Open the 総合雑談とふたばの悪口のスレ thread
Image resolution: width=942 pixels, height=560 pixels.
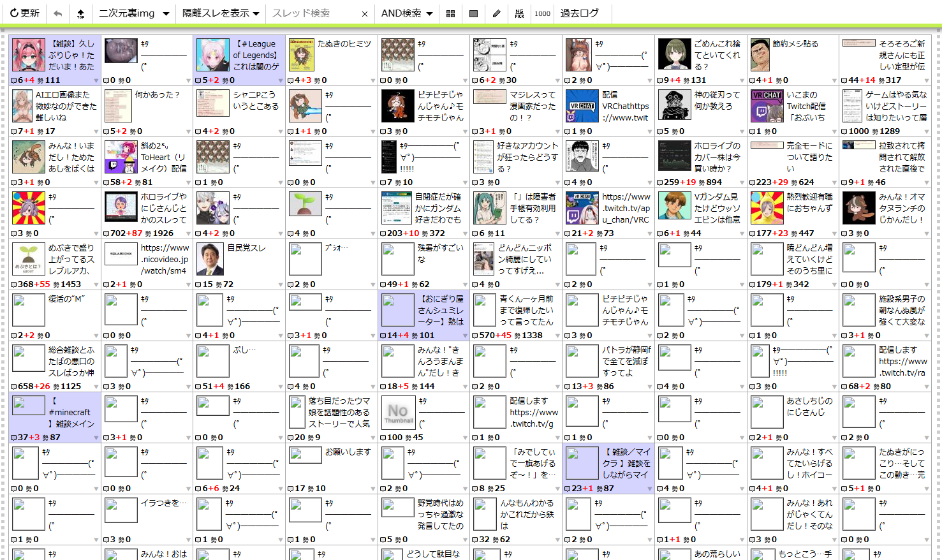pos(71,361)
